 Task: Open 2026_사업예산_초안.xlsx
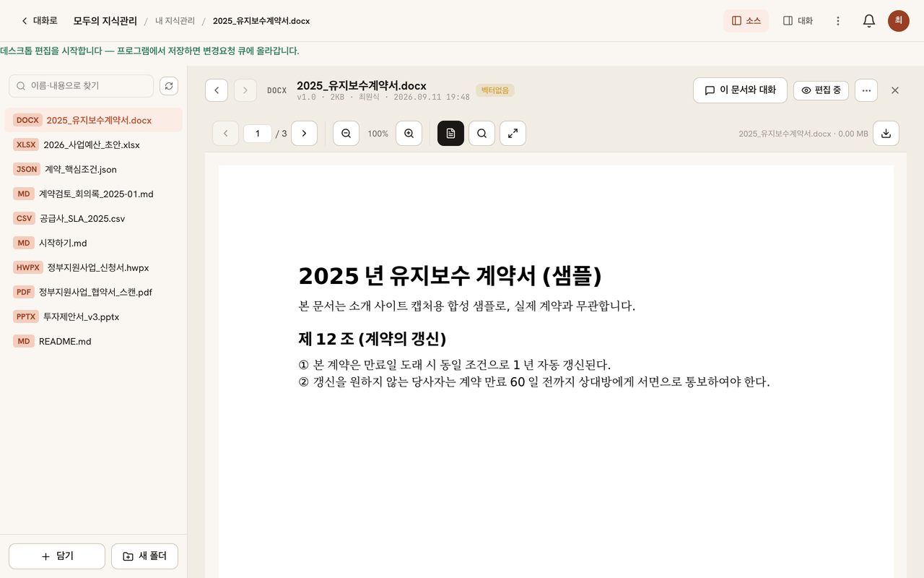coord(93,144)
